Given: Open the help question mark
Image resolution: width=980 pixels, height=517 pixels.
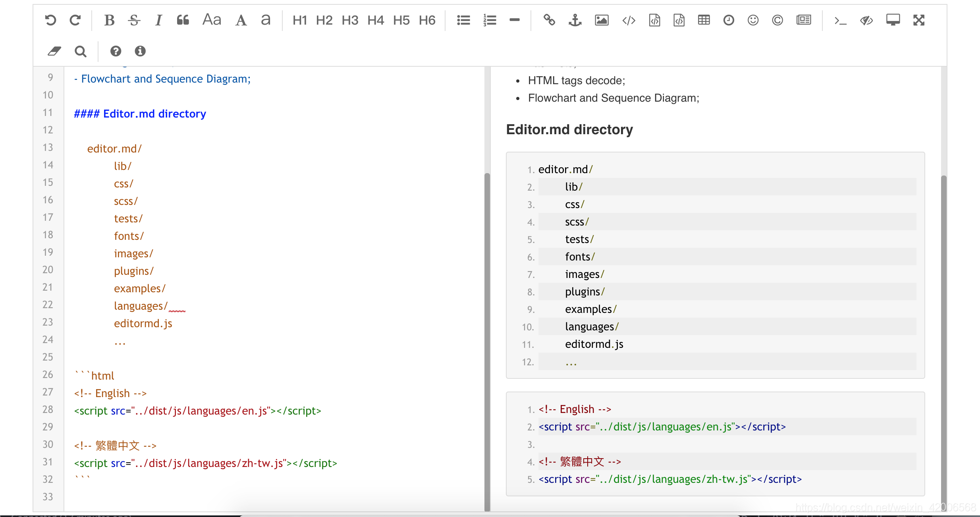Looking at the screenshot, I should (x=116, y=51).
